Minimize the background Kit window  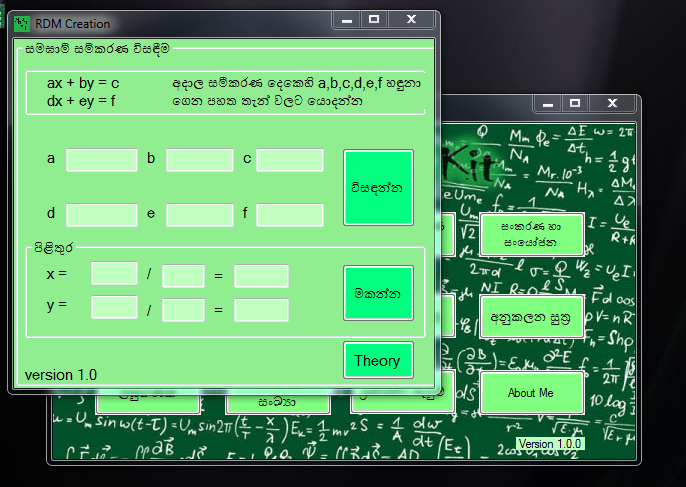[548, 104]
